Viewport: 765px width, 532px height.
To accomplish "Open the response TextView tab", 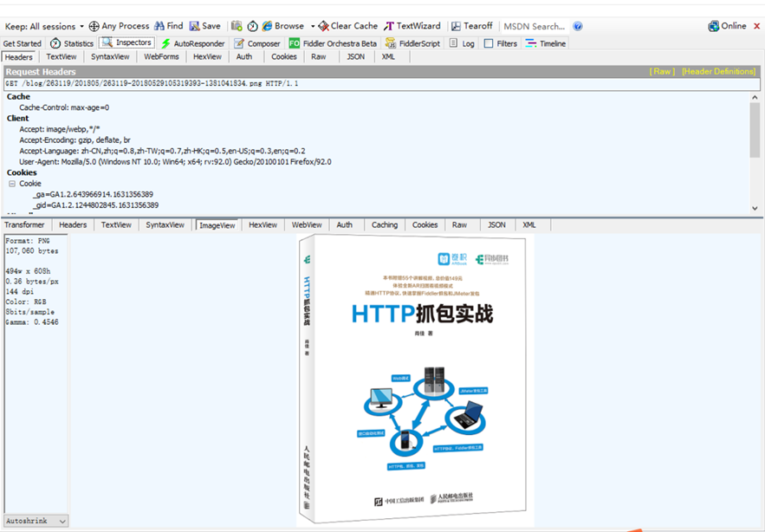I will pos(116,225).
